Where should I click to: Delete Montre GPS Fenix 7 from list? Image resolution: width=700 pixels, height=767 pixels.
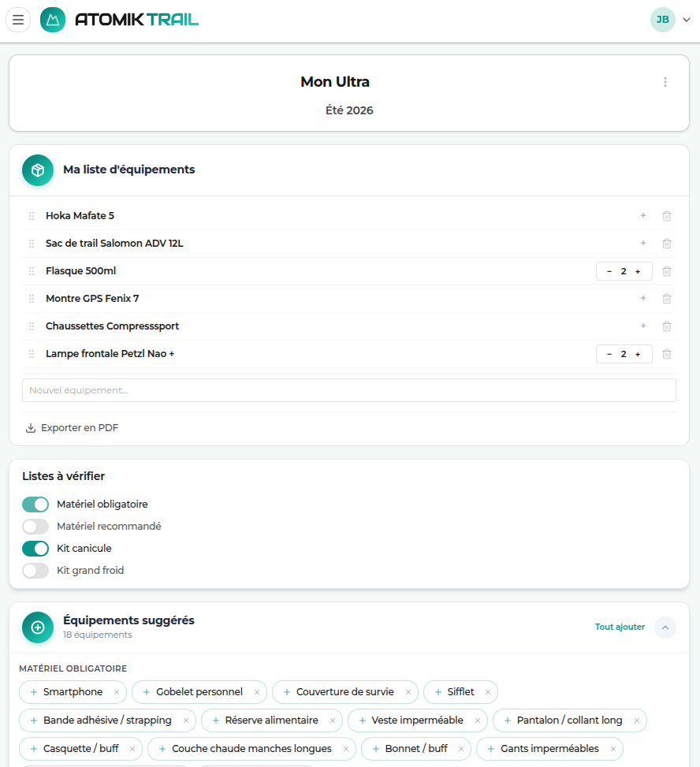[x=667, y=299]
